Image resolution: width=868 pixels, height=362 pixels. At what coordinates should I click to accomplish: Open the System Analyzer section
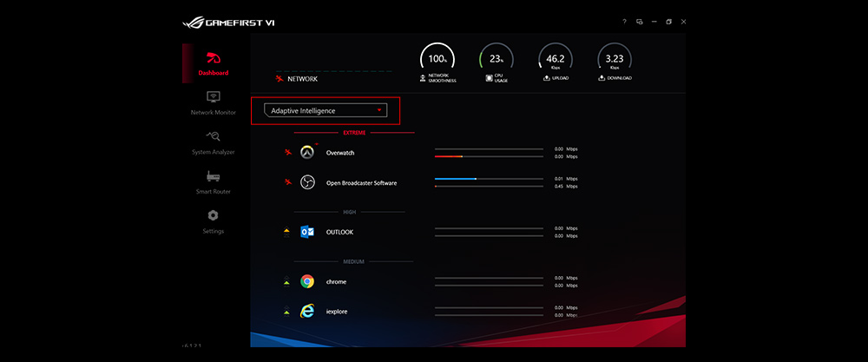(x=213, y=142)
